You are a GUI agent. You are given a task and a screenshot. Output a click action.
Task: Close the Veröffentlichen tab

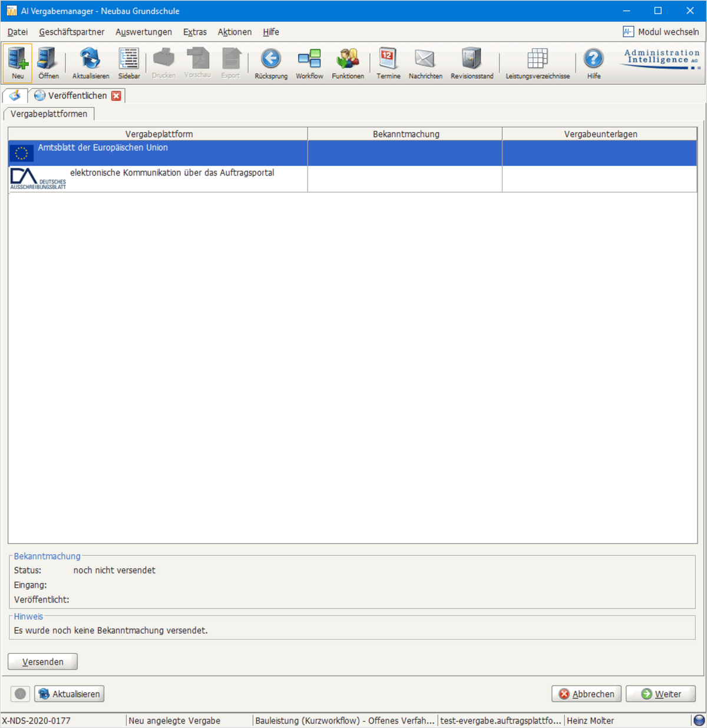[117, 96]
